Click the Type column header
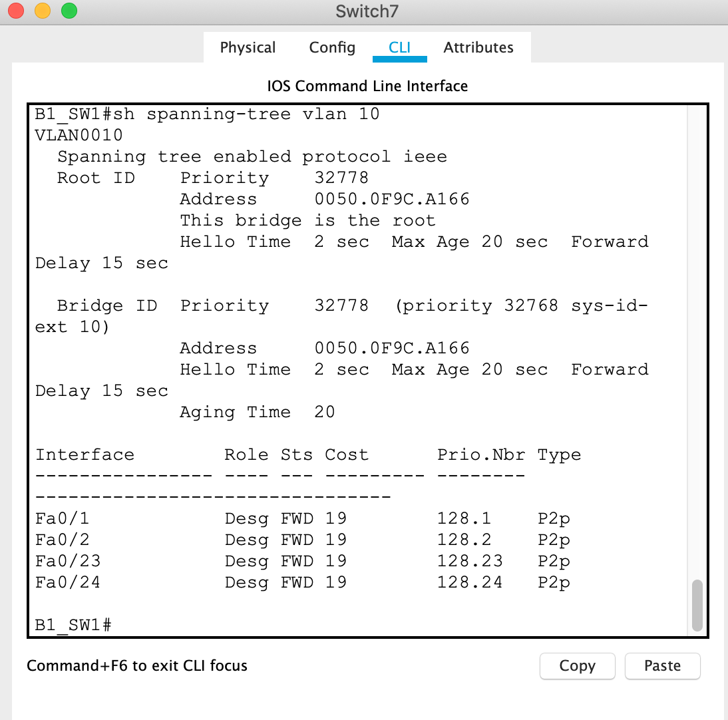Viewport: 728px width, 720px height. [x=559, y=455]
